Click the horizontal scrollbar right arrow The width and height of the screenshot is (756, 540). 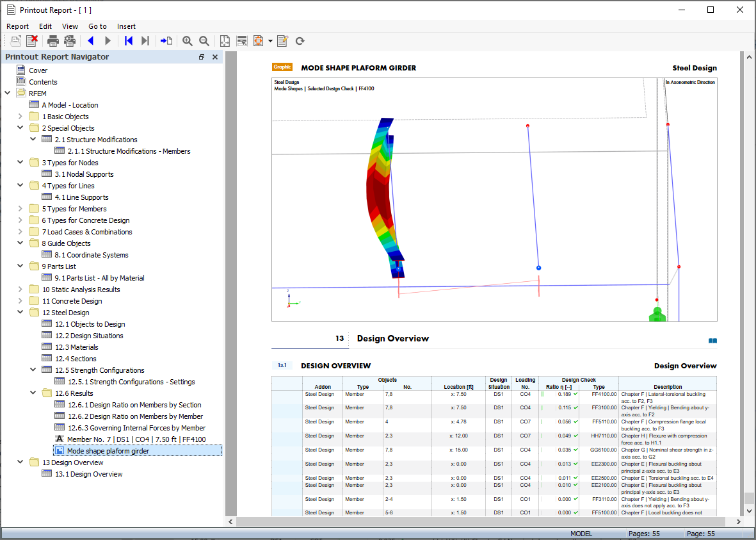(739, 521)
